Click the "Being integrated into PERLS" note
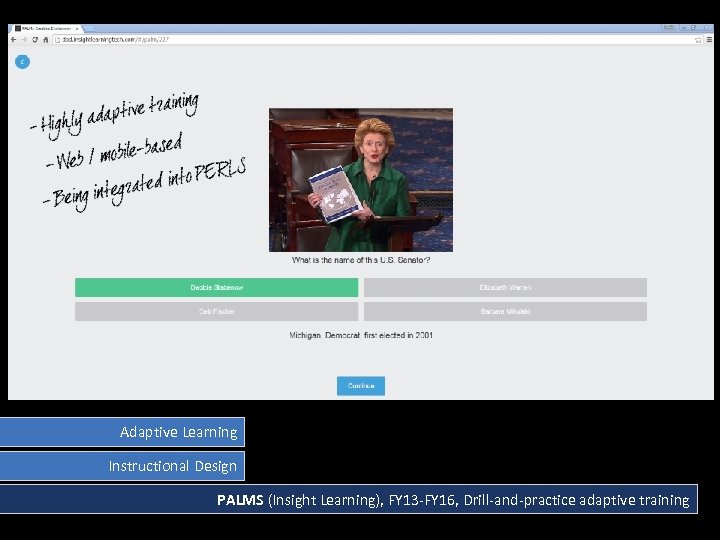Screen dimensions: 720x540 coord(145,185)
